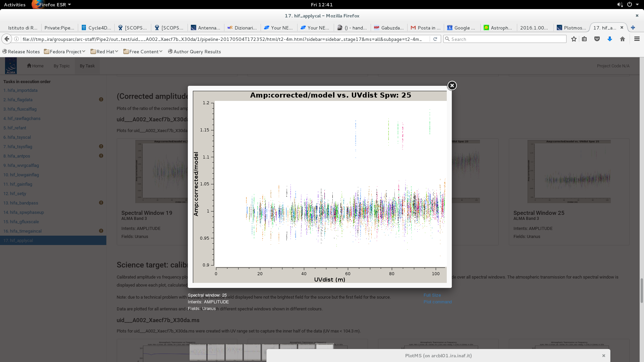
Task: Open Author Query Results bookmark
Action: [x=195, y=52]
